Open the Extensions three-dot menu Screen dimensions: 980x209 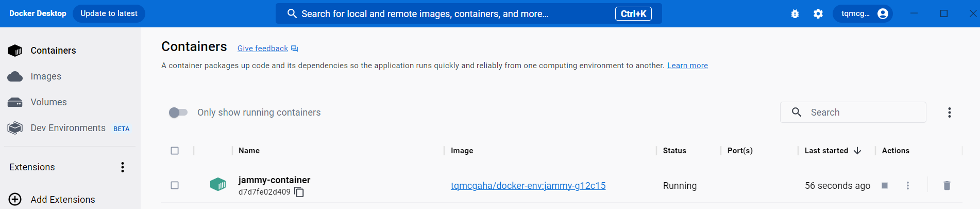pyautogui.click(x=123, y=167)
